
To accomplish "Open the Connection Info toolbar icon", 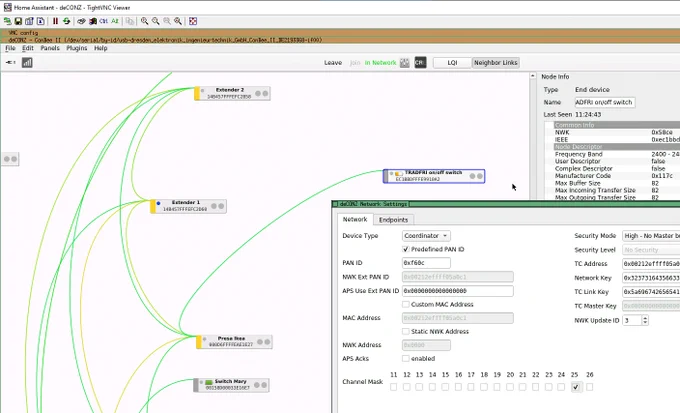I will coord(40,21).
